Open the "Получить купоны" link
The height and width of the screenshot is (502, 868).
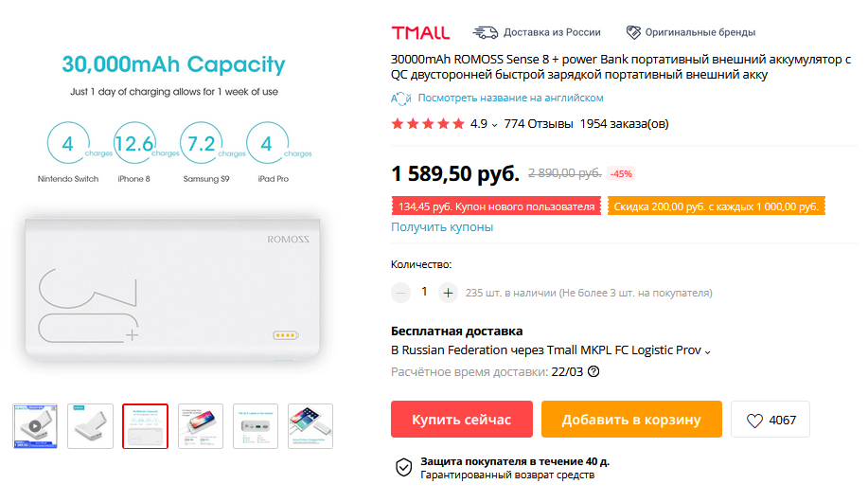click(x=442, y=227)
